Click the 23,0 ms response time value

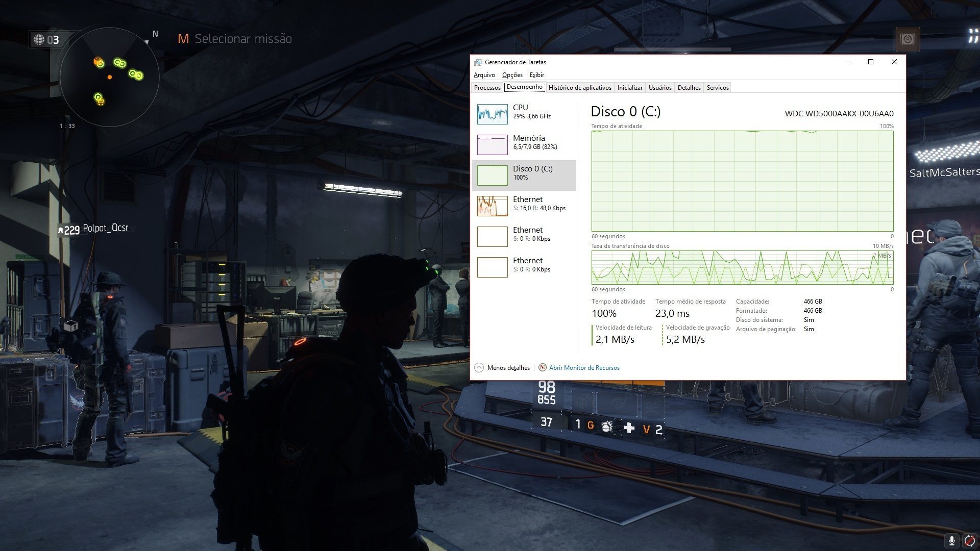click(672, 314)
